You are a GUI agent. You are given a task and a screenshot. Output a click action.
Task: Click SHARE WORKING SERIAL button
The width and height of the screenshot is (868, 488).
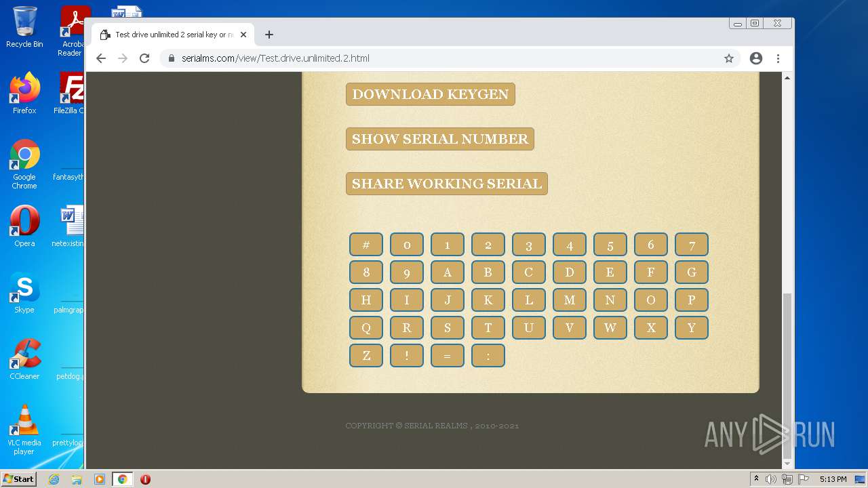(447, 184)
